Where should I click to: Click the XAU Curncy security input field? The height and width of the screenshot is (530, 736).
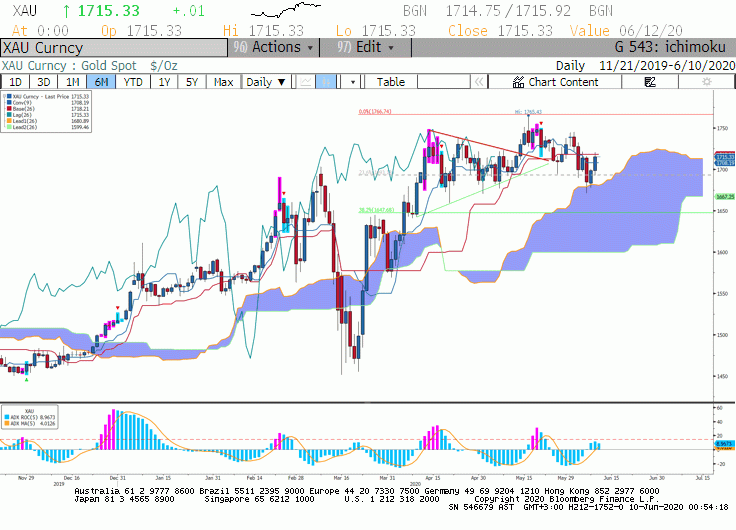click(x=114, y=48)
